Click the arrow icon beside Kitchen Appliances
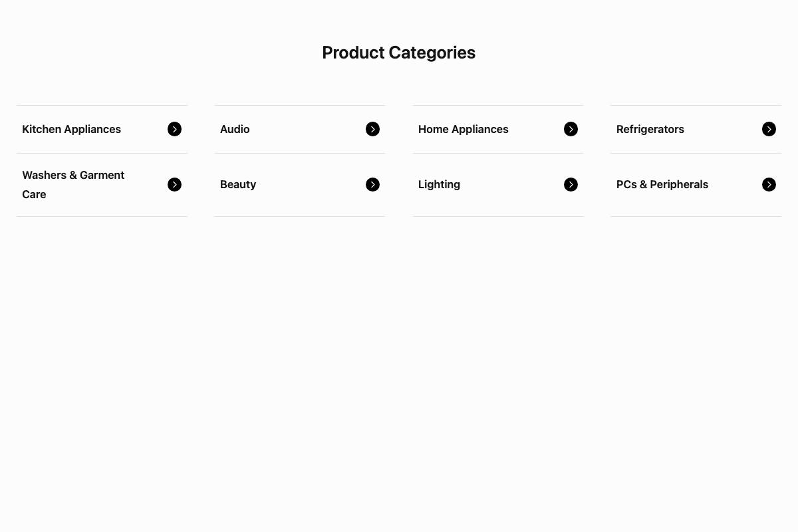Viewport: 798px width, 532px height. (174, 129)
